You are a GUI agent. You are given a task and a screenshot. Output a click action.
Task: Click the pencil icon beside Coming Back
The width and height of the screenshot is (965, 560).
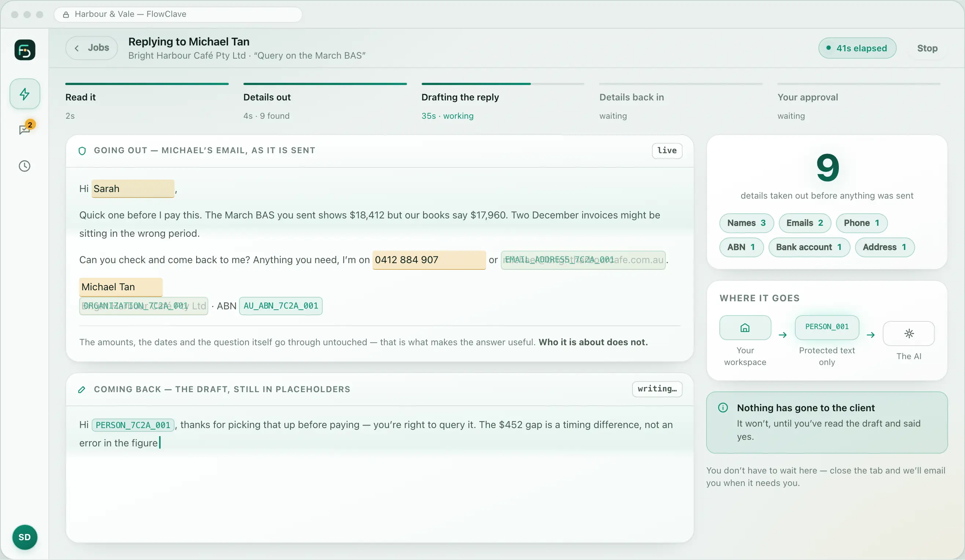tap(82, 390)
